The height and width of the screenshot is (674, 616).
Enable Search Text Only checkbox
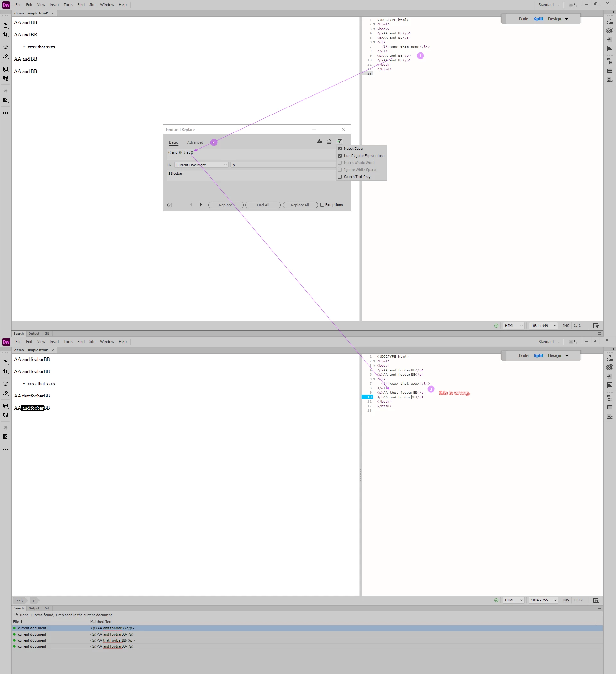(340, 177)
